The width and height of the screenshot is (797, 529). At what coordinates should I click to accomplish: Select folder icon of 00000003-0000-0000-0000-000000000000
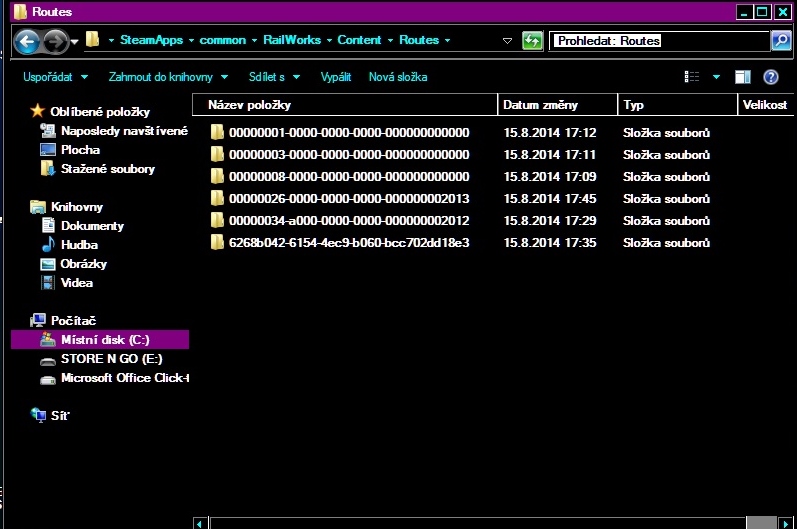[x=217, y=154]
